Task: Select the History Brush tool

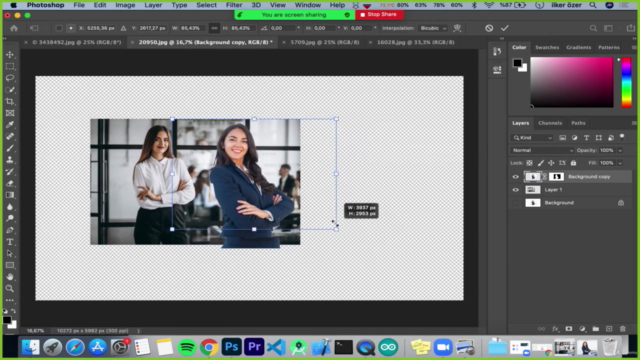Action: [10, 172]
